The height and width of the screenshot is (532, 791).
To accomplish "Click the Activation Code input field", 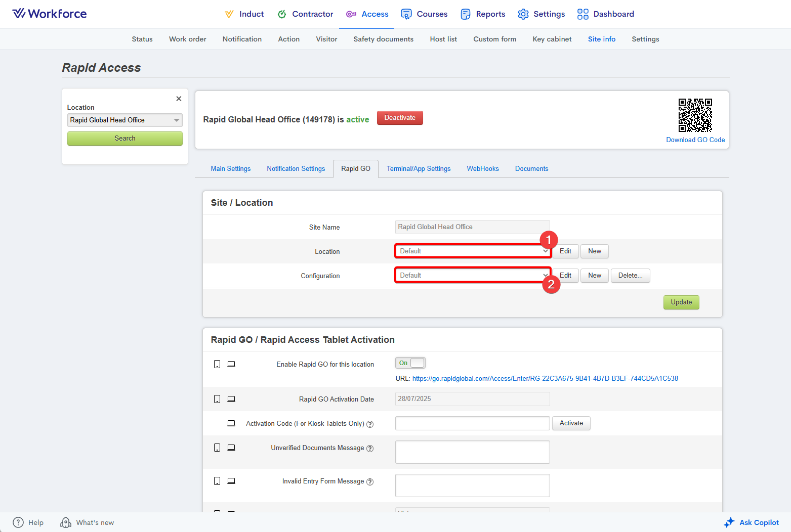I will point(472,423).
